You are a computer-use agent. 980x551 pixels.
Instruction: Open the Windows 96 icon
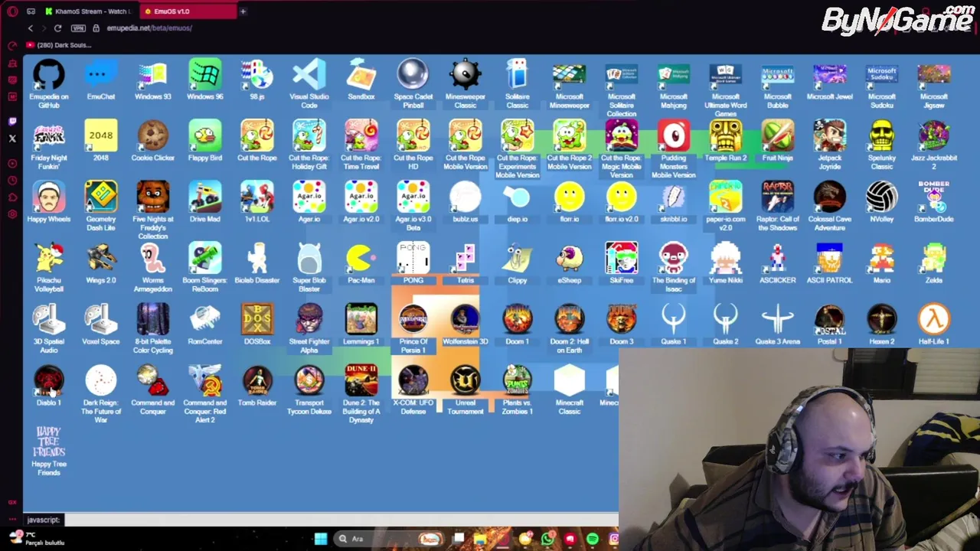(205, 80)
